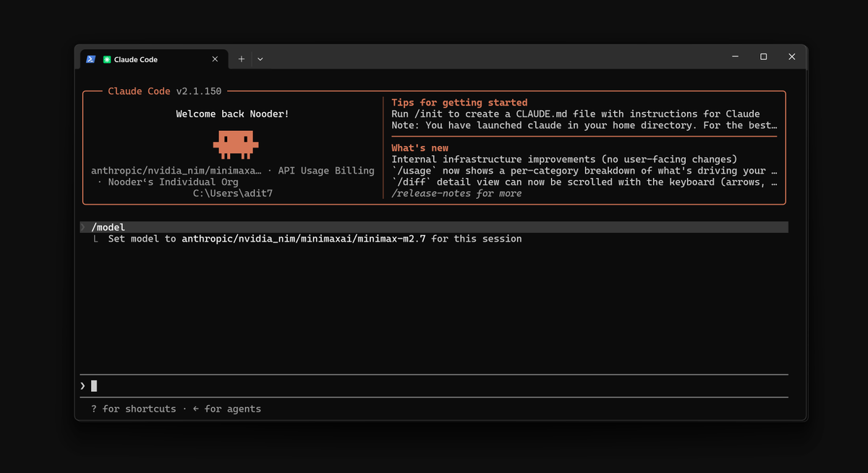Open a new terminal tab
The image size is (868, 473).
[x=242, y=59]
